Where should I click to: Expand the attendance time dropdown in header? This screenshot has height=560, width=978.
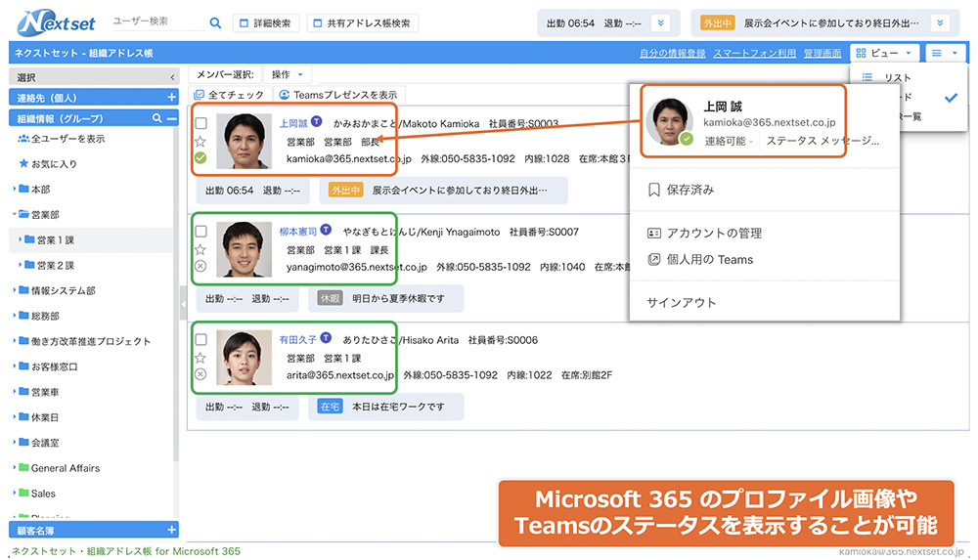(x=660, y=23)
